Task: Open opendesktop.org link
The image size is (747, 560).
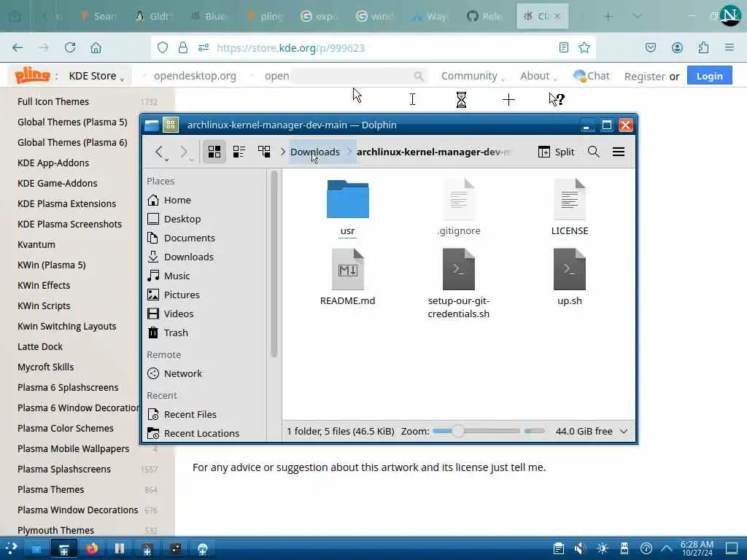Action: click(x=195, y=76)
